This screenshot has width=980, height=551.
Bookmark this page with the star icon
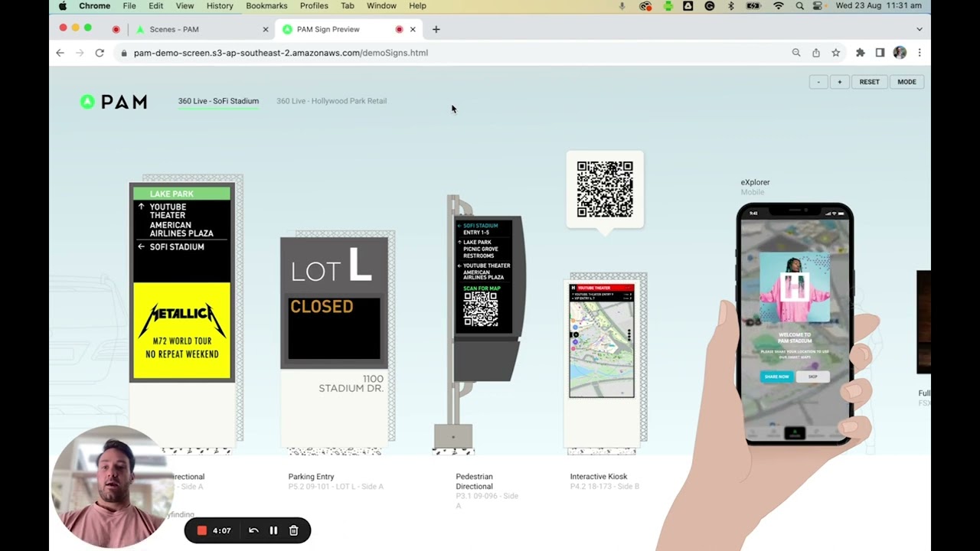pyautogui.click(x=836, y=53)
